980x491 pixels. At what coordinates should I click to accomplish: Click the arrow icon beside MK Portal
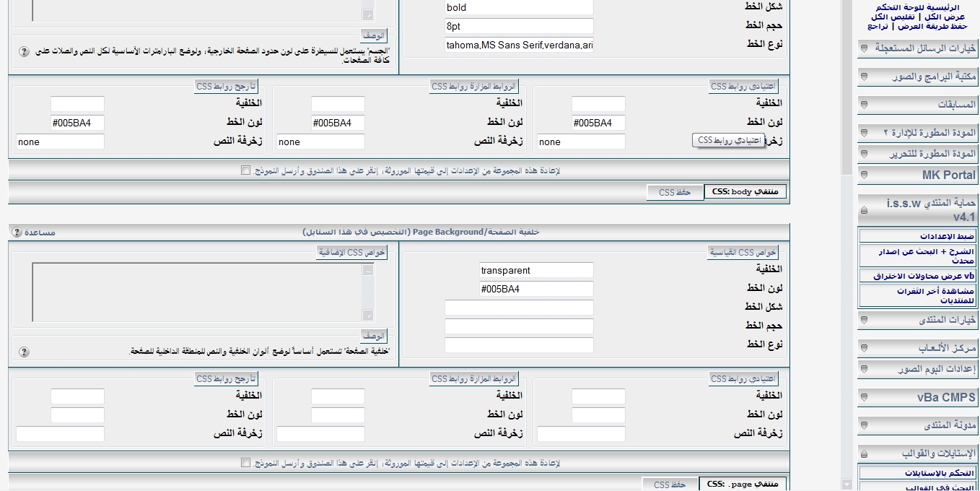click(x=864, y=175)
